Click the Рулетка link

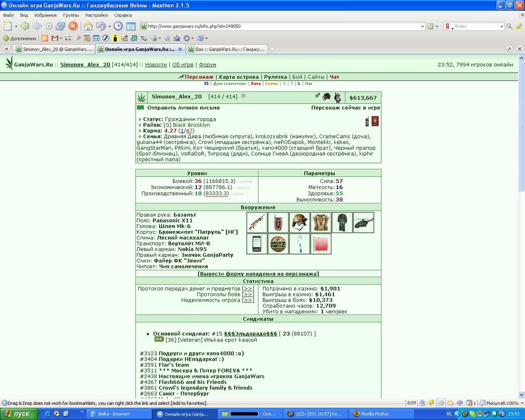[x=275, y=77]
